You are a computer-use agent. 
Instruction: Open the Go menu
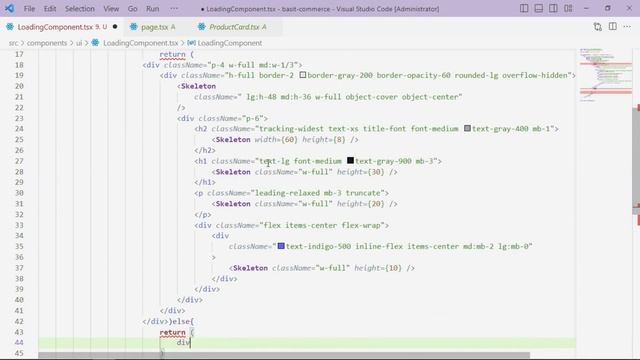132,9
